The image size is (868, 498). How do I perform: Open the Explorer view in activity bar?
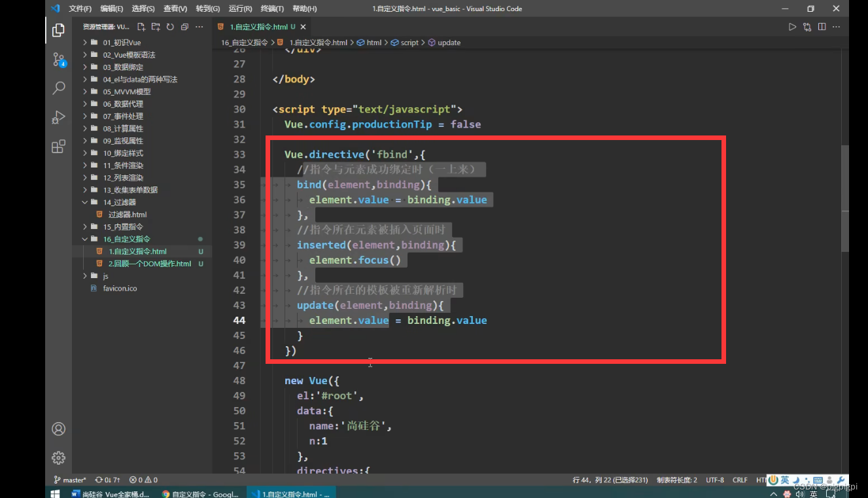58,30
